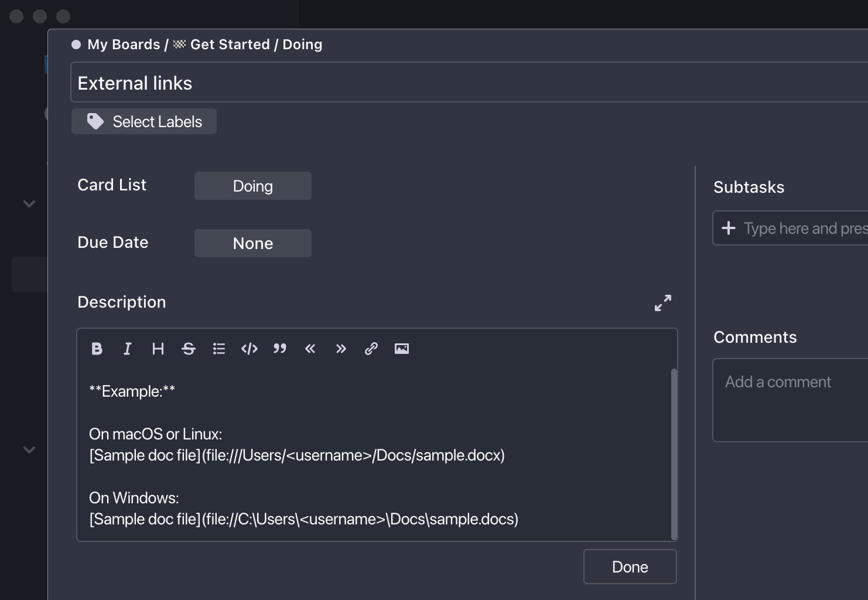Click the Subtasks heading

pos(749,187)
